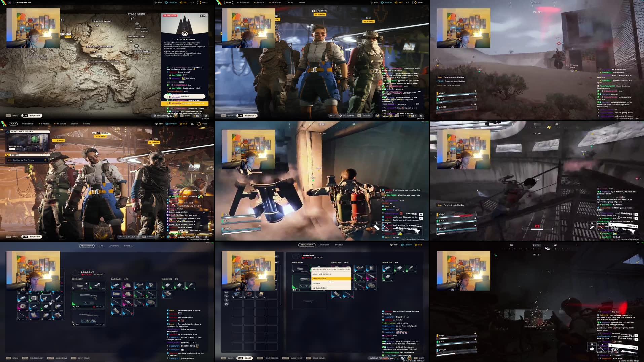This screenshot has height=362, width=644.
Task: Click the previous arrow in the Quests panel
Action: pyautogui.click(x=40, y=155)
